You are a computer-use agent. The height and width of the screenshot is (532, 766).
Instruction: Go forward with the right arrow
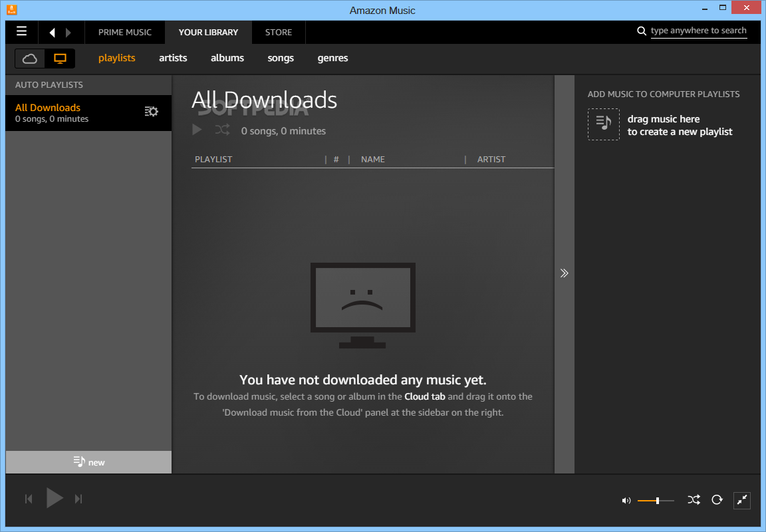[68, 32]
